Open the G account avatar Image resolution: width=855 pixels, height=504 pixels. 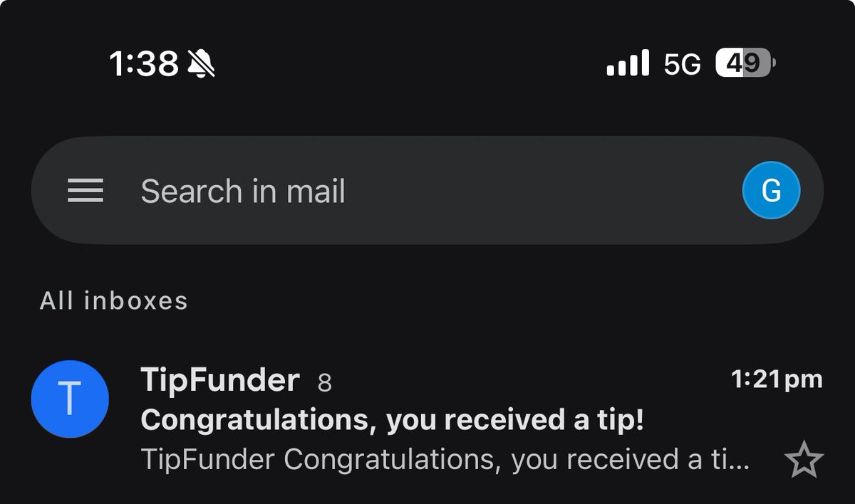[771, 191]
